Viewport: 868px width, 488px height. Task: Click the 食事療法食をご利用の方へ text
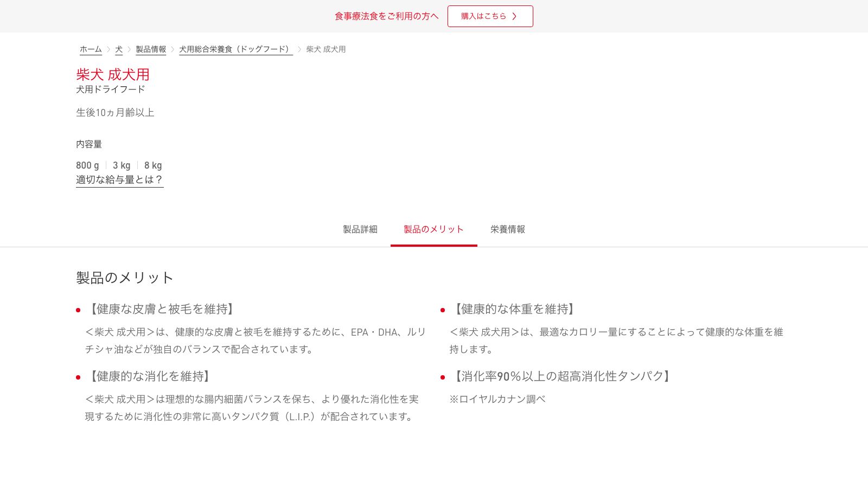coord(386,16)
